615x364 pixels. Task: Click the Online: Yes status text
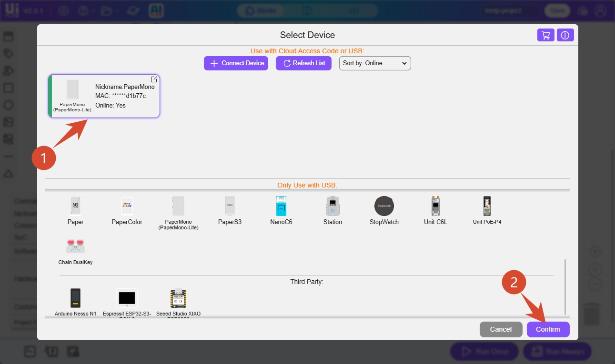point(111,105)
